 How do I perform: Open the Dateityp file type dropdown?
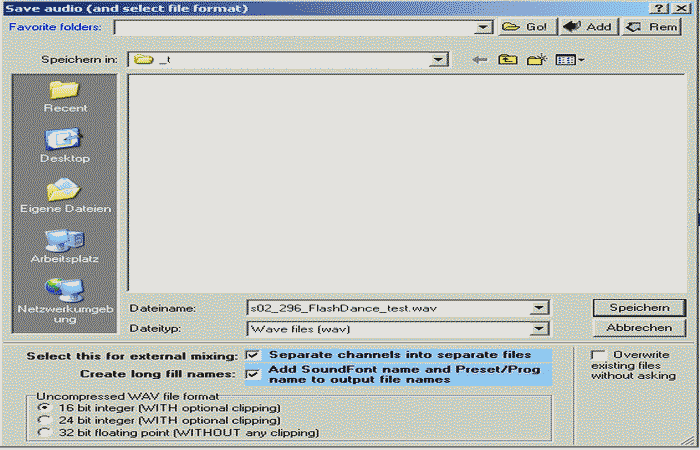540,328
